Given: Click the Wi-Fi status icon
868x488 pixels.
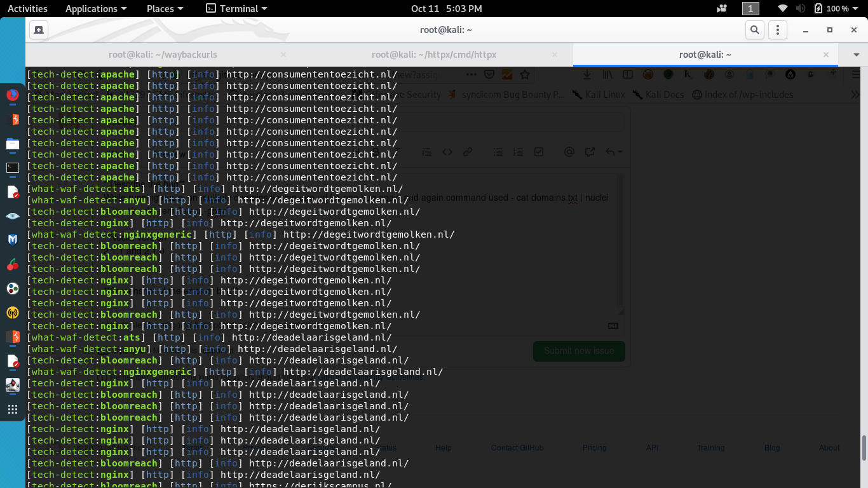Looking at the screenshot, I should click(x=783, y=8).
